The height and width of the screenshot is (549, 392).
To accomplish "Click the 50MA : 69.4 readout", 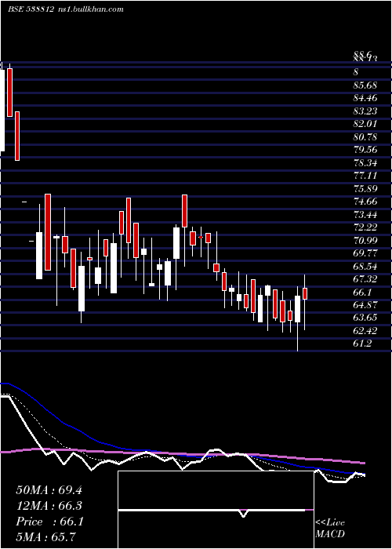I will tap(49, 490).
